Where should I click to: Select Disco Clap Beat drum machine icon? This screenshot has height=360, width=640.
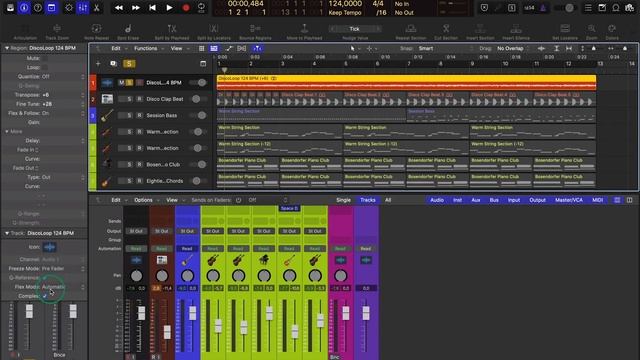click(x=107, y=99)
